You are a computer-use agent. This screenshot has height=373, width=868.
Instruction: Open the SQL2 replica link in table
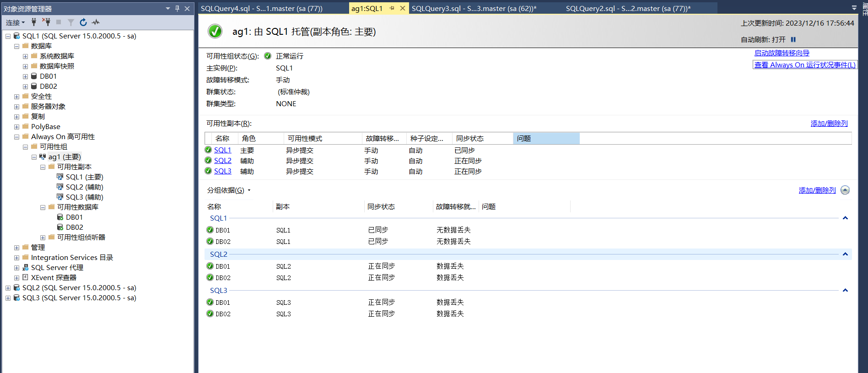click(223, 161)
